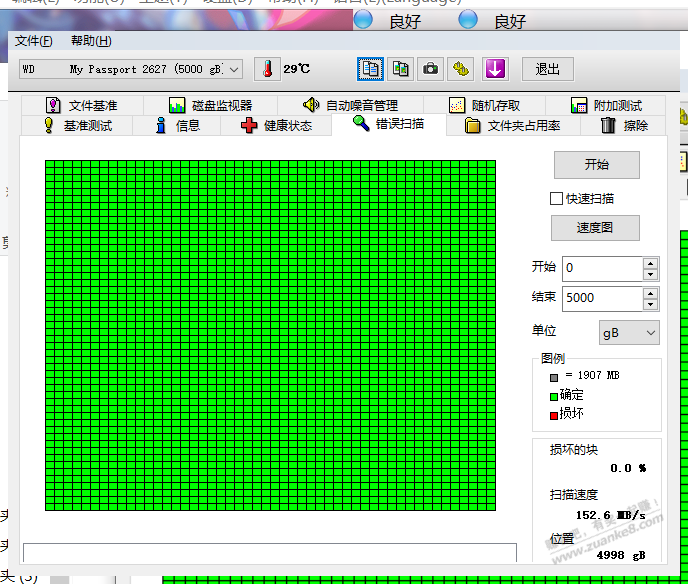Open the 磁盘监视器 disk monitor tab
This screenshot has height=584, width=688.
210,105
